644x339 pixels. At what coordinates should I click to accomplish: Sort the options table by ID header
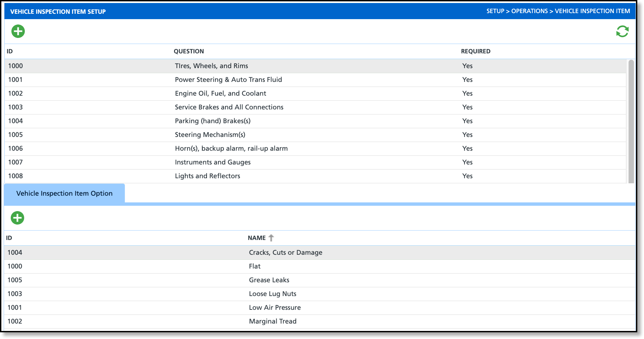[9, 238]
